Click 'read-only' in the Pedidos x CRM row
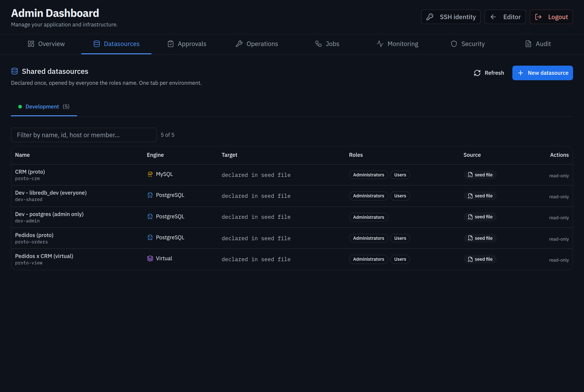Viewport: 584px width, 392px height. (x=559, y=260)
